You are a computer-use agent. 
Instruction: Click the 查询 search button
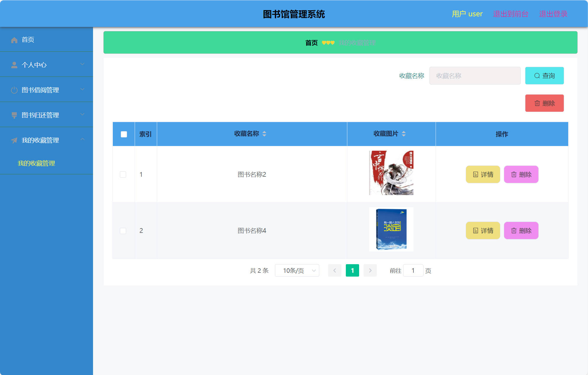(x=544, y=76)
